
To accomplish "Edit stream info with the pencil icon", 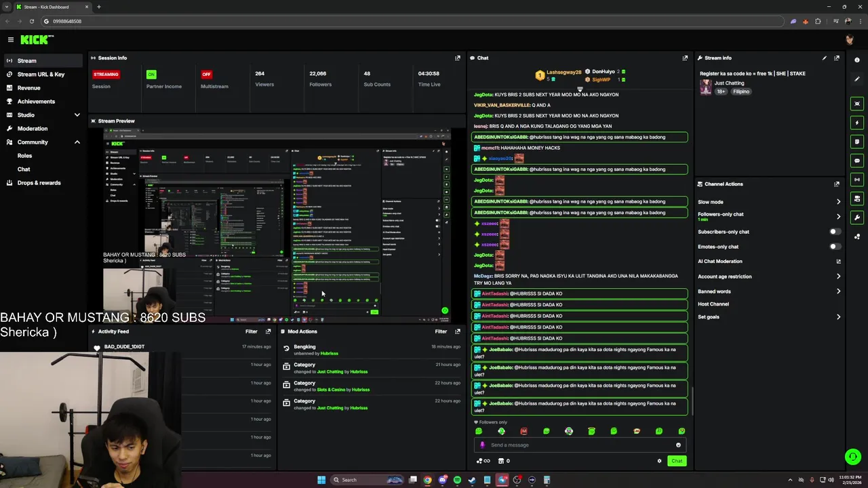I will click(825, 58).
